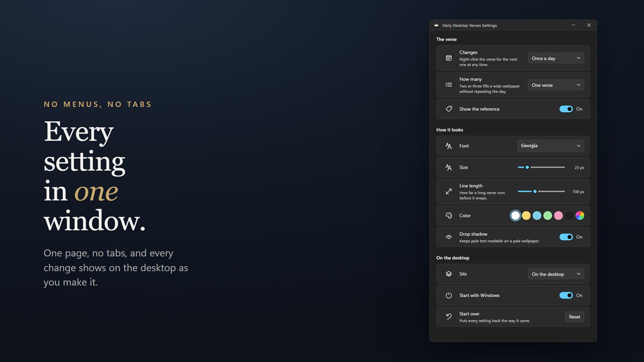
Task: Click the text size icon beside Size
Action: click(x=449, y=167)
